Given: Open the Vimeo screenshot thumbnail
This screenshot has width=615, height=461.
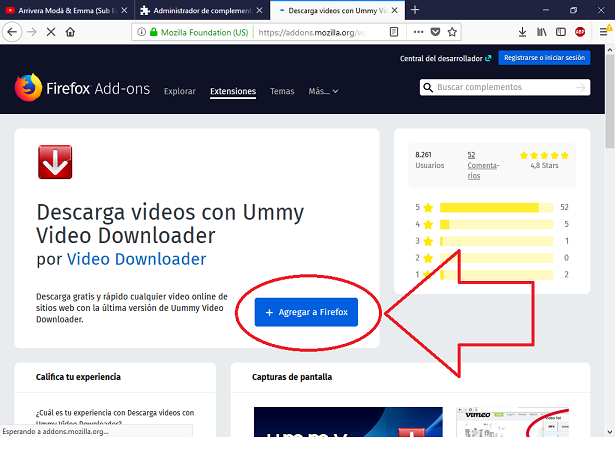Looking at the screenshot, I should 513,422.
